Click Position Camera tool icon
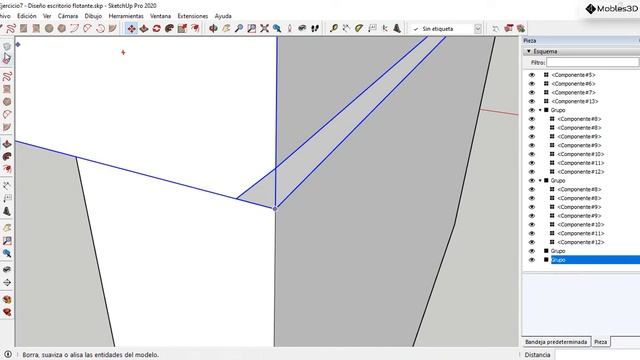 click(289, 29)
